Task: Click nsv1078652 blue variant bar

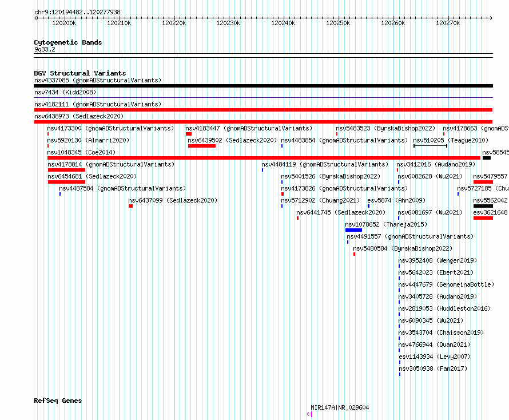Action: point(353,230)
